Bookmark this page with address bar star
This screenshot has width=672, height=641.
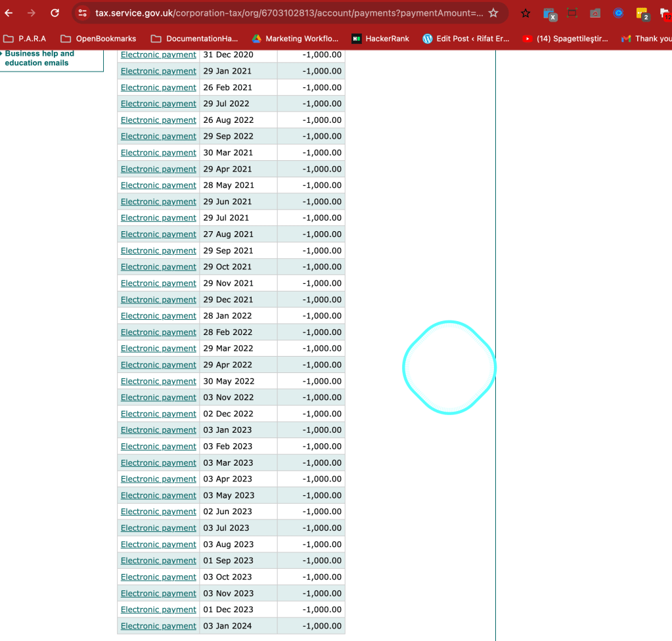click(x=494, y=13)
